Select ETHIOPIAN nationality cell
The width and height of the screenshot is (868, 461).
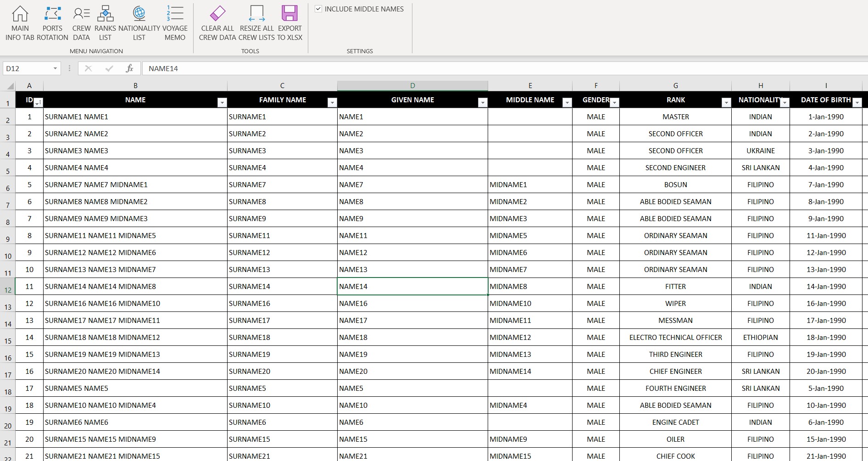point(761,337)
